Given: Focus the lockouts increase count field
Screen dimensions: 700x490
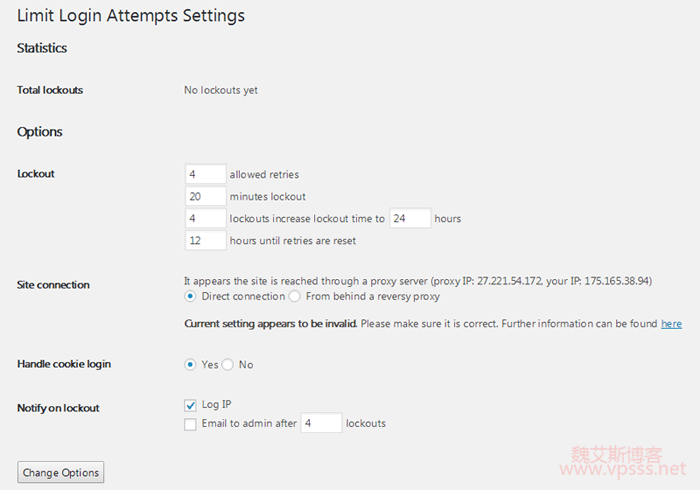Looking at the screenshot, I should click(205, 218).
